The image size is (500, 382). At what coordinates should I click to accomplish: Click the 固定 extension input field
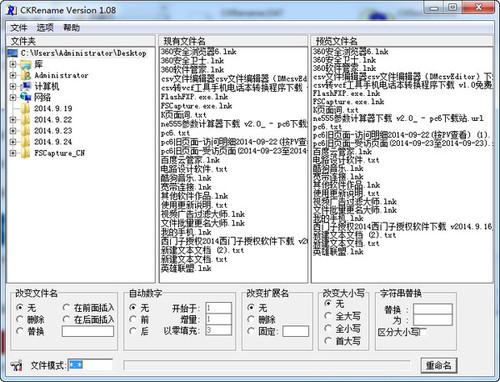(295, 331)
